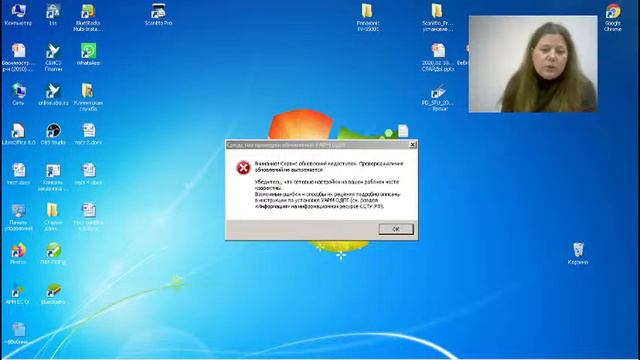Viewport: 640px width, 360px height.
Task: Open the Scanitto Pro shortcut
Action: [158, 15]
